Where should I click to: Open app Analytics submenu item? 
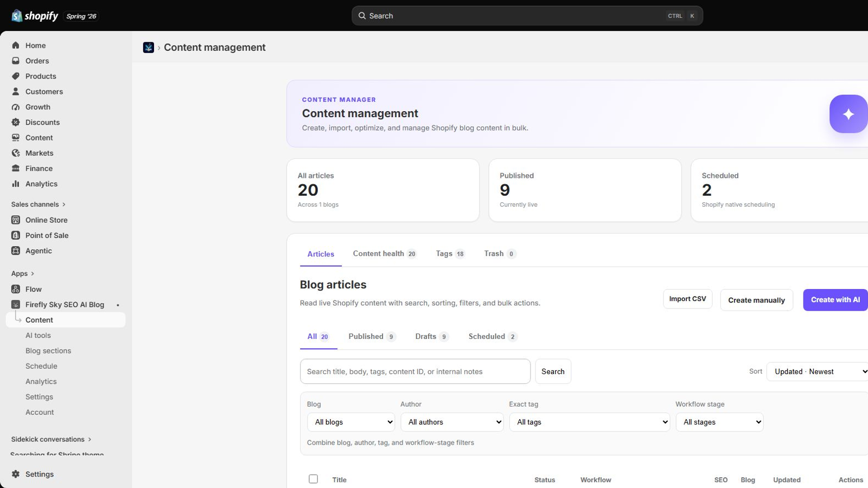coord(41,382)
